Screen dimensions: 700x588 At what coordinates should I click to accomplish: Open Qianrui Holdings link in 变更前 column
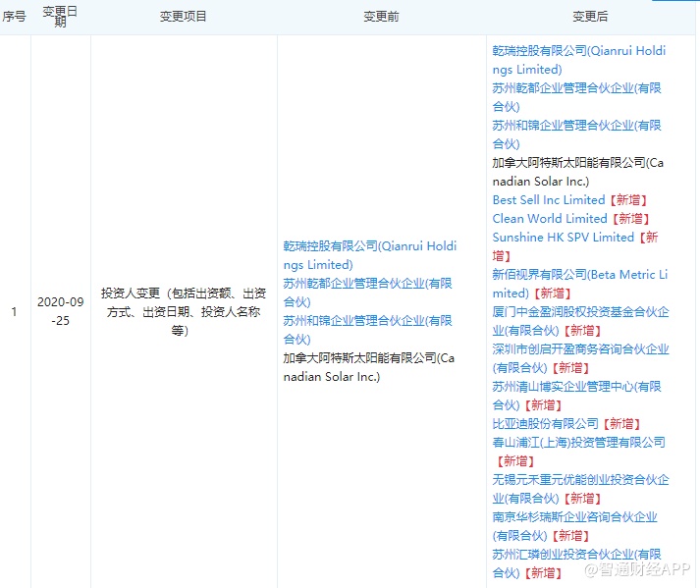point(370,255)
